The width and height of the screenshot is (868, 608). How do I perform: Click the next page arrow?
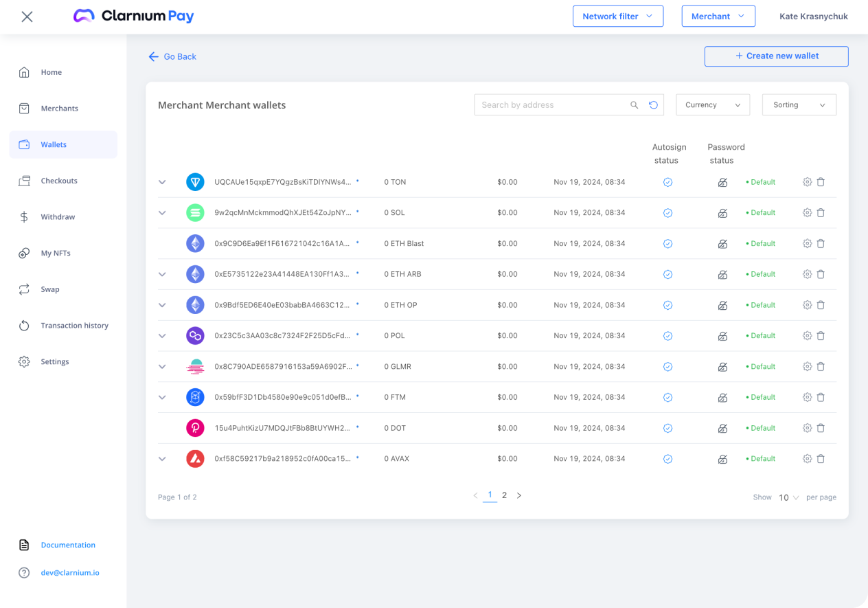pyautogui.click(x=519, y=495)
